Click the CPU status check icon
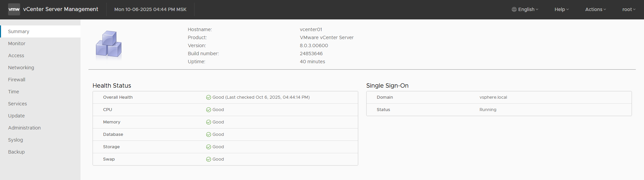 209,110
